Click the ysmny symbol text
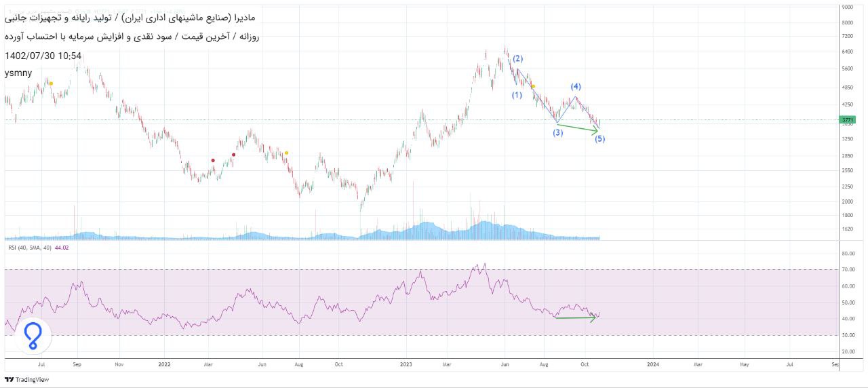The image size is (868, 388). [x=18, y=73]
